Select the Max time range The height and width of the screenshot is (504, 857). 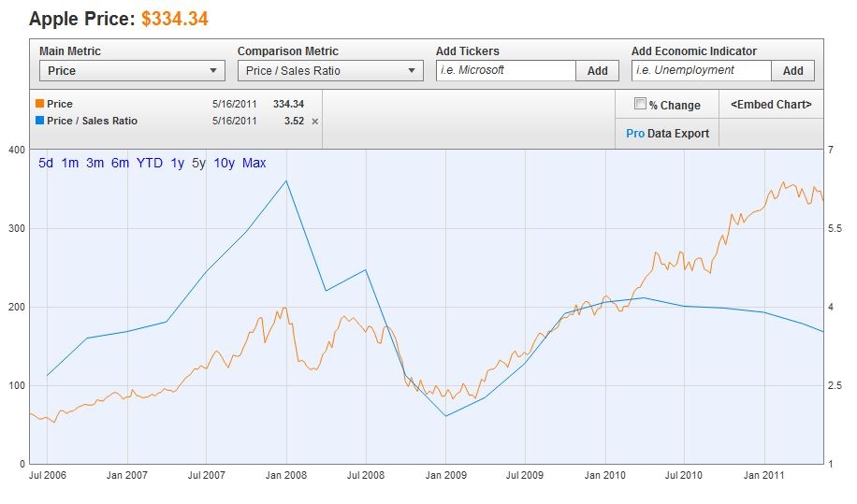[x=254, y=163]
